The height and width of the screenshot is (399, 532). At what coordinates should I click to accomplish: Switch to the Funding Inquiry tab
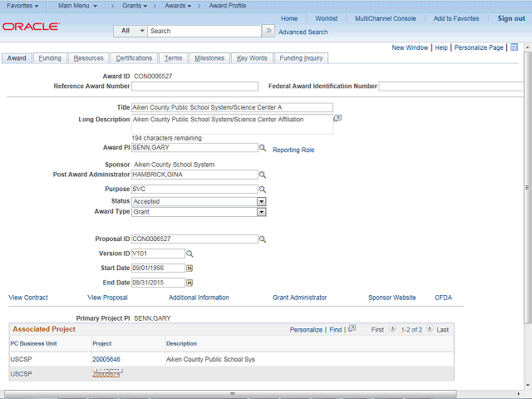[x=302, y=58]
